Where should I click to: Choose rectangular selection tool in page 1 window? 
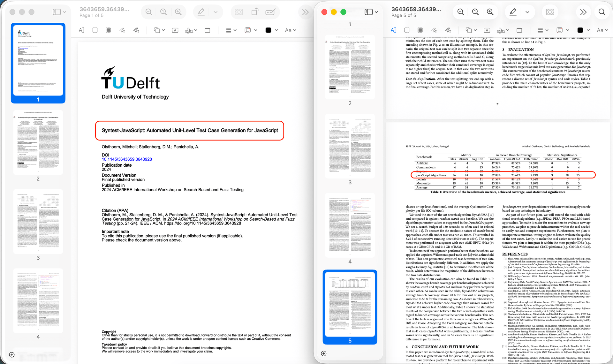(95, 30)
